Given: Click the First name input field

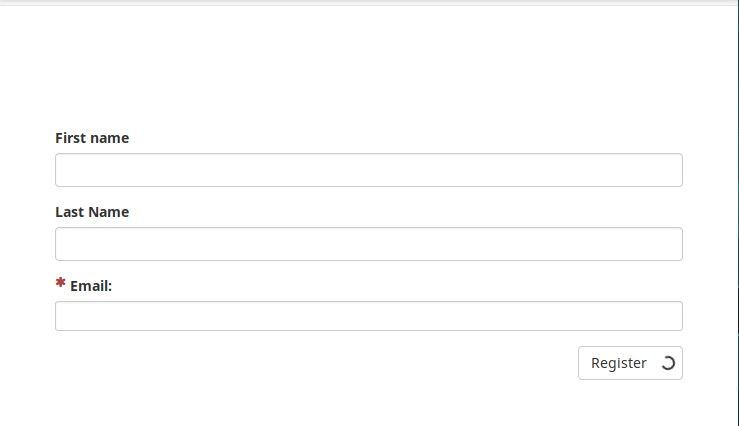Looking at the screenshot, I should tap(368, 170).
